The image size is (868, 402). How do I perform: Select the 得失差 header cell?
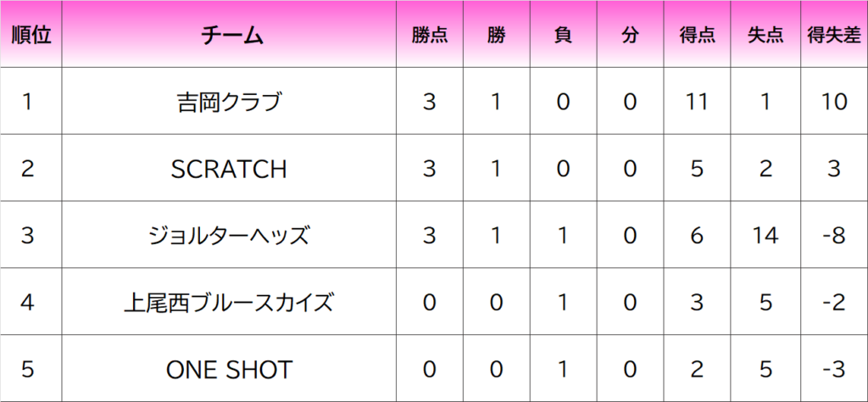[834, 34]
